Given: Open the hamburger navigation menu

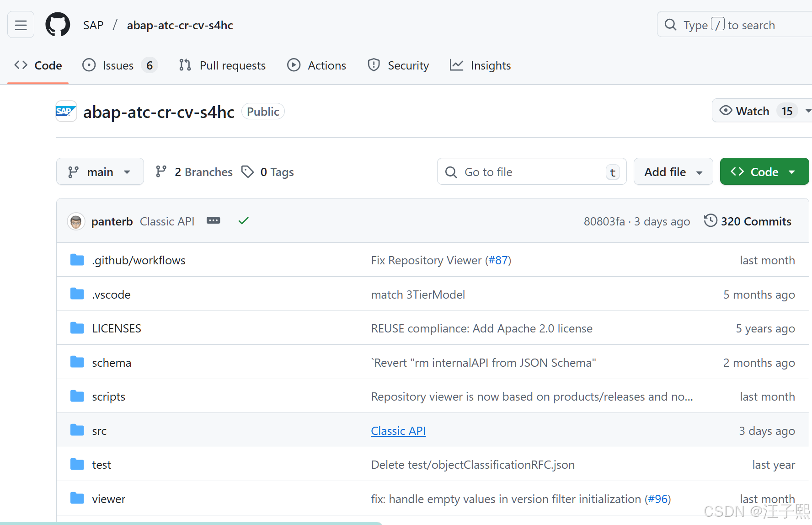Looking at the screenshot, I should 21,25.
